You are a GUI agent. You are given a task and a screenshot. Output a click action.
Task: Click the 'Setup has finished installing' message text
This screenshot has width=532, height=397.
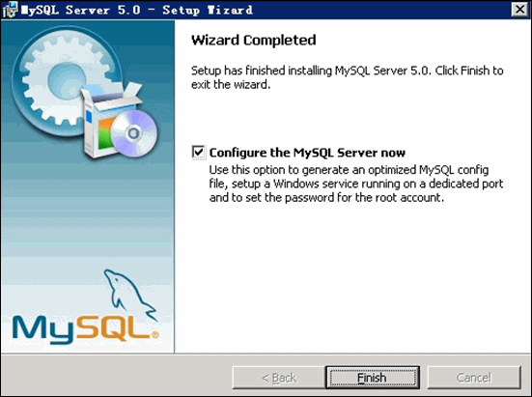(347, 77)
